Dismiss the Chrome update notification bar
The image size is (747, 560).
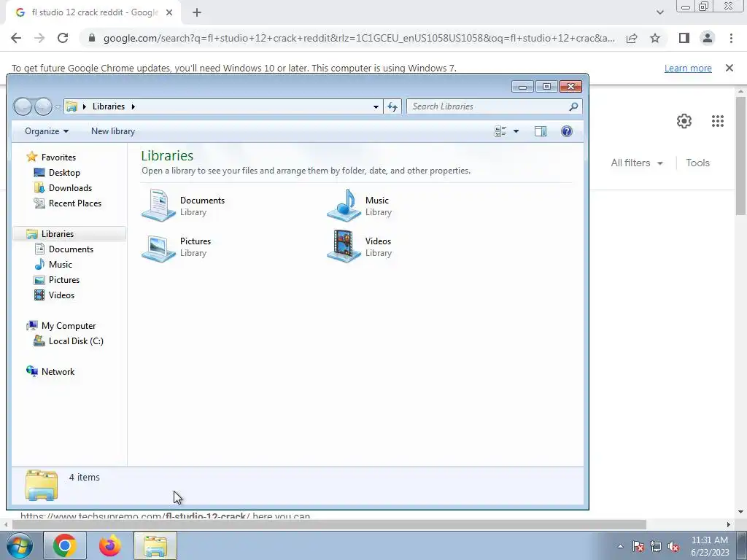click(729, 68)
